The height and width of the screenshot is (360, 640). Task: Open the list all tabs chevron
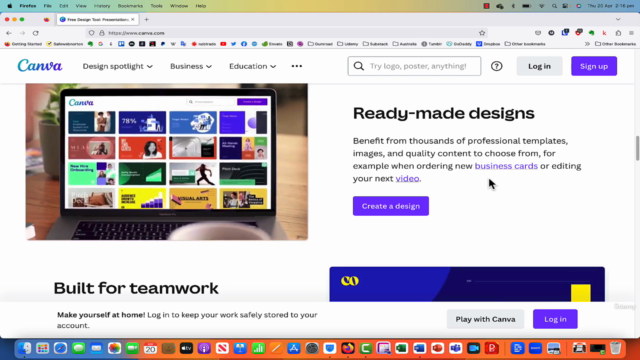tap(618, 20)
